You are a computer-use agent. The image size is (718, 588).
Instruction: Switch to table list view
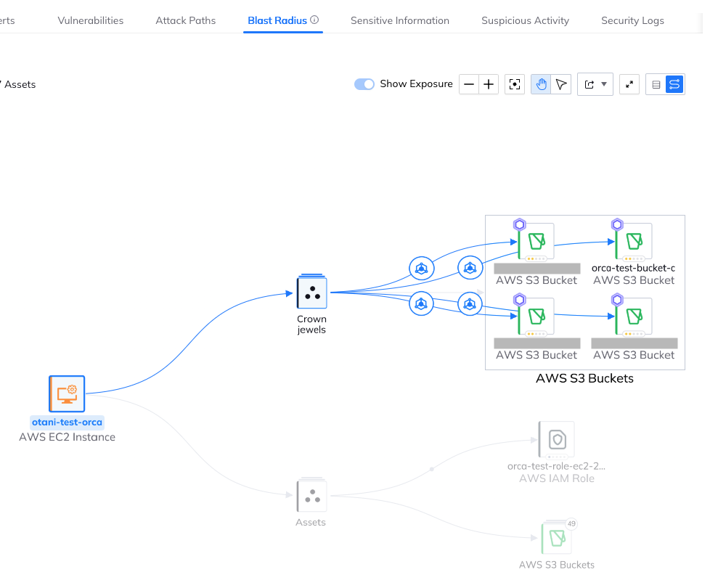coord(656,84)
